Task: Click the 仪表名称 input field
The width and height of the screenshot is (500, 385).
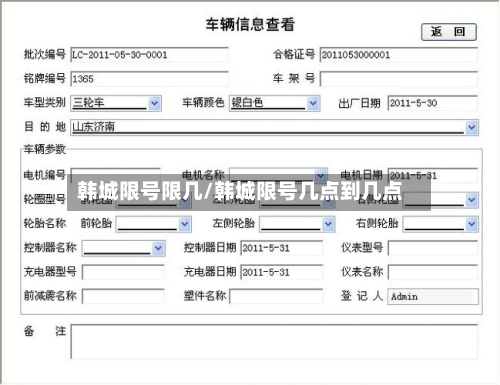Action: point(433,272)
